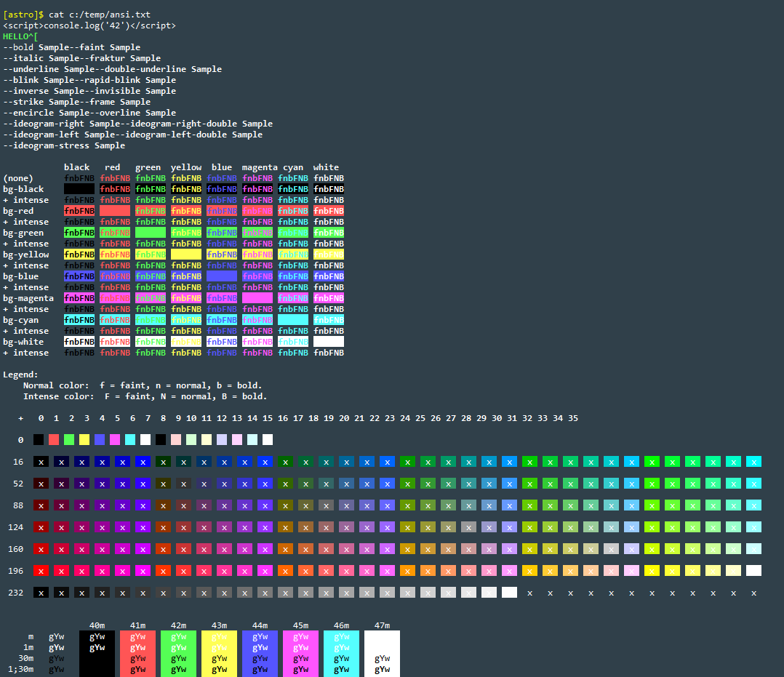Viewport: 784px width, 677px height.
Task: Click the "43m" column header
Action: coord(219,625)
